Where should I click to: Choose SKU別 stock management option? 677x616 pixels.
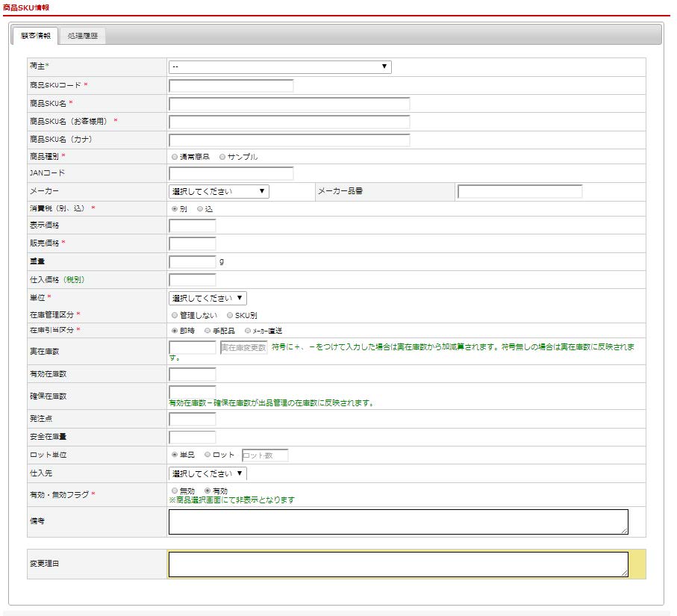pyautogui.click(x=230, y=316)
